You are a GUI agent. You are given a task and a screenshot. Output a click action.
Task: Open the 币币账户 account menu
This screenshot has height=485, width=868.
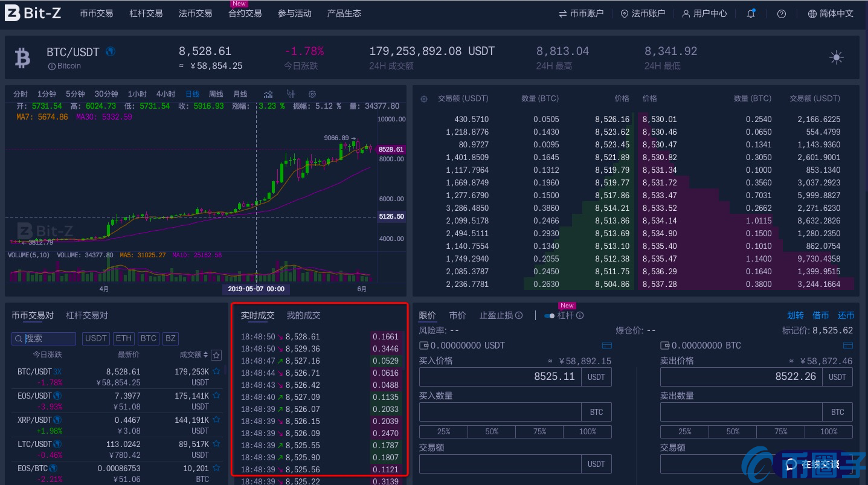tap(581, 13)
